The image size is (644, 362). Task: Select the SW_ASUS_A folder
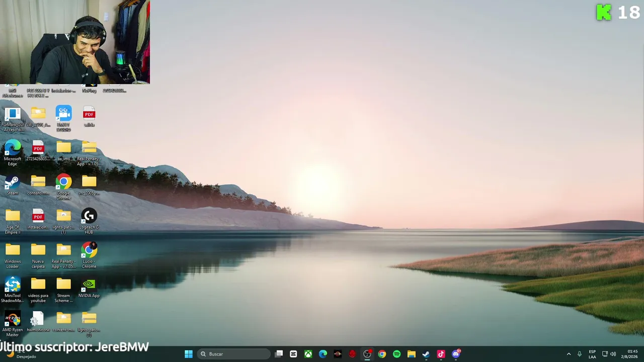pyautogui.click(x=38, y=116)
